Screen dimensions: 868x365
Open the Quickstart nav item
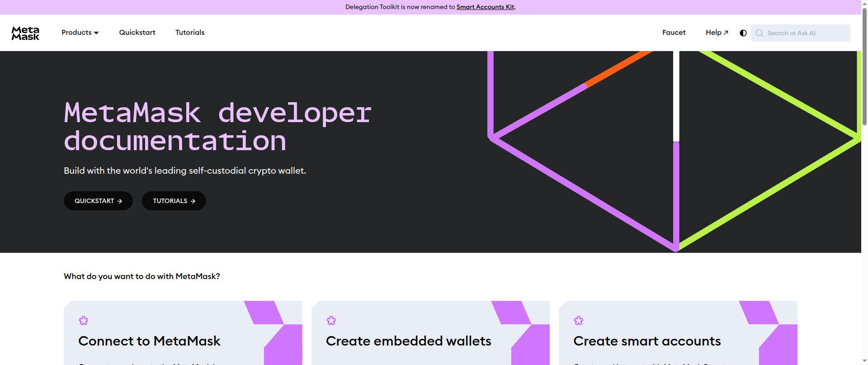(137, 33)
